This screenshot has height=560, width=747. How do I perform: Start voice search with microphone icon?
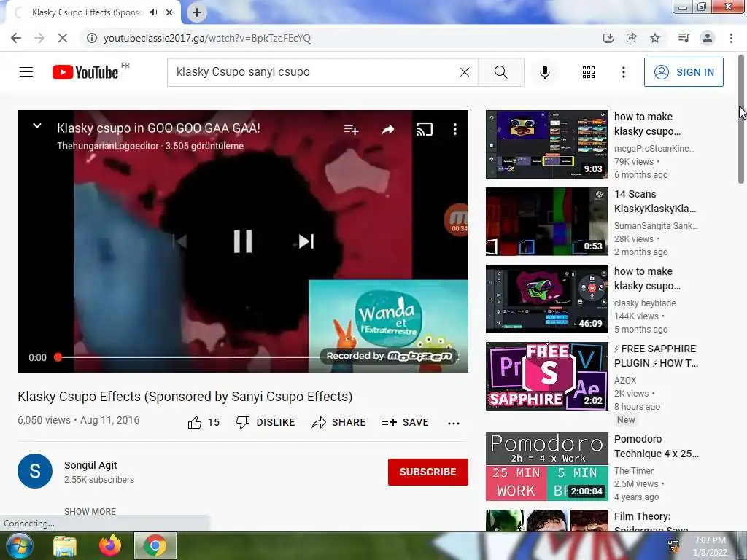coord(545,72)
